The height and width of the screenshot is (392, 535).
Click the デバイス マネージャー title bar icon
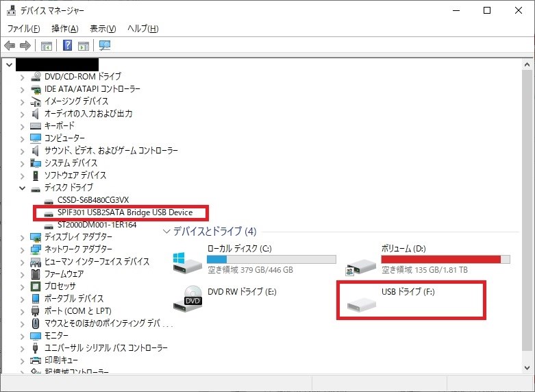pos(11,10)
